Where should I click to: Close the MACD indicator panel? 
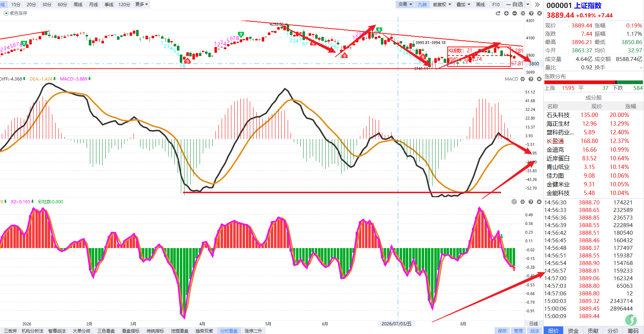coord(539,79)
